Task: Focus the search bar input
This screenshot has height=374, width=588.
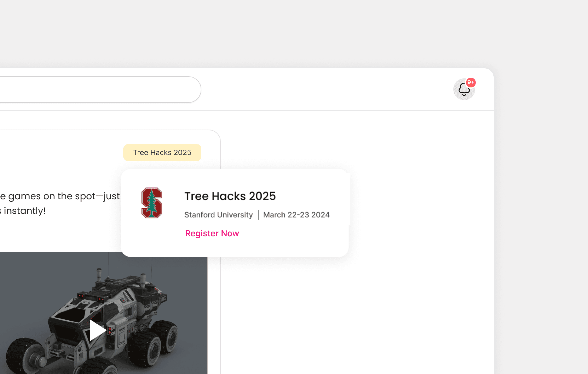Action: pos(98,89)
